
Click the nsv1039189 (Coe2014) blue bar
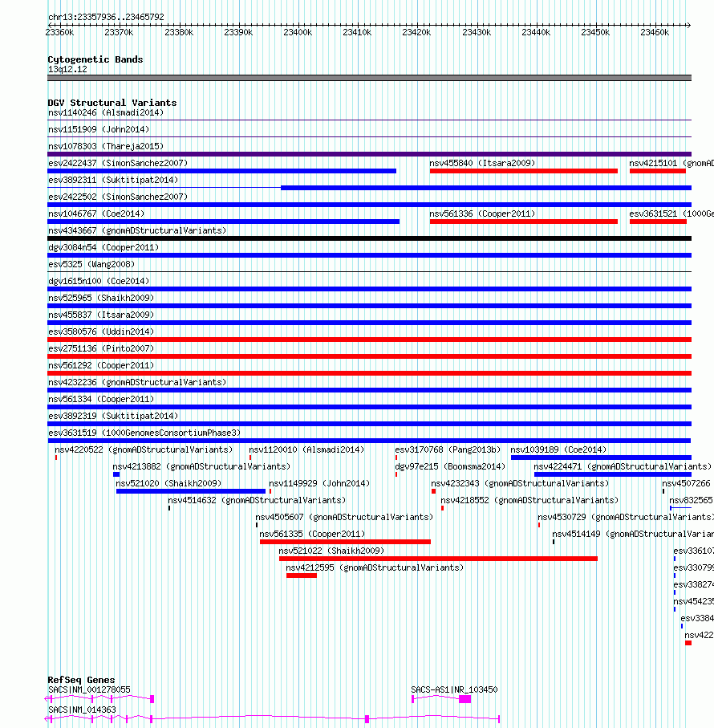(601, 458)
